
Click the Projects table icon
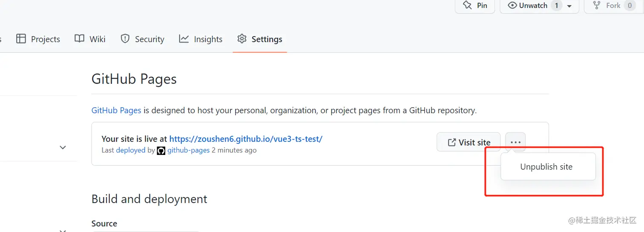(x=21, y=39)
